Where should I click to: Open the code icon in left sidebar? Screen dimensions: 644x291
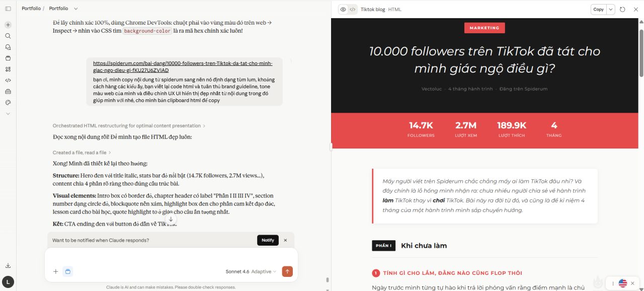pyautogui.click(x=8, y=80)
